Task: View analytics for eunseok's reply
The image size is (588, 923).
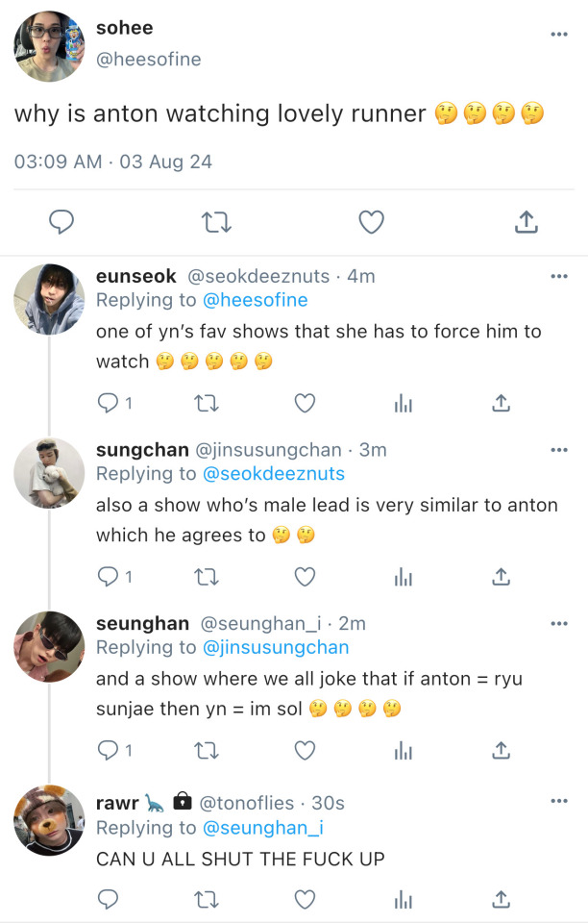Action: (404, 404)
